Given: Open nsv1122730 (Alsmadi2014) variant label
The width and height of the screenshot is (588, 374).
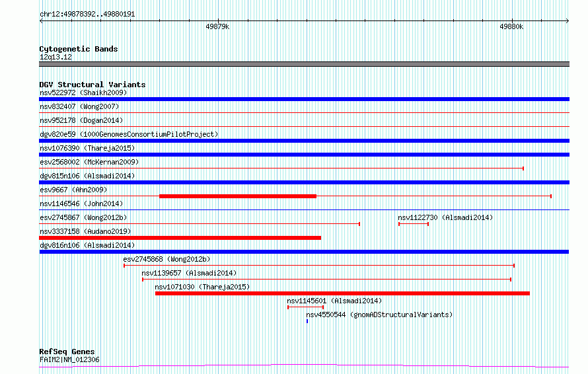Looking at the screenshot, I should tap(445, 217).
